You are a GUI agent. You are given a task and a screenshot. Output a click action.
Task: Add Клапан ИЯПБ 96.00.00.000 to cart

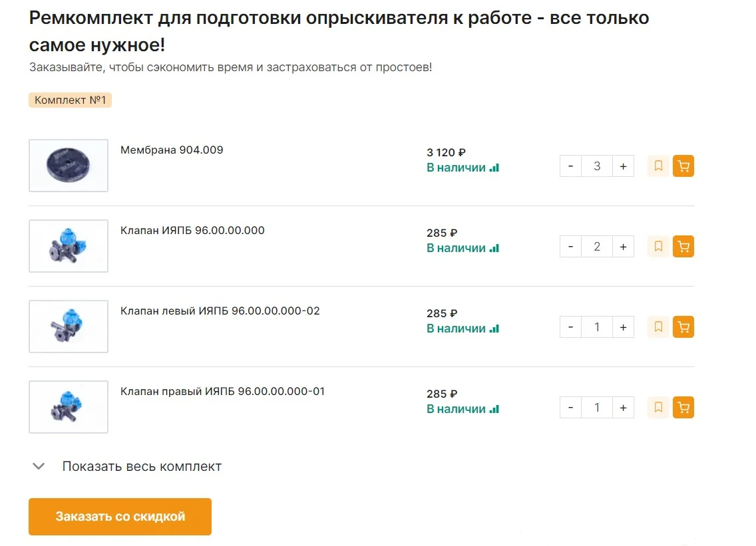tap(683, 247)
